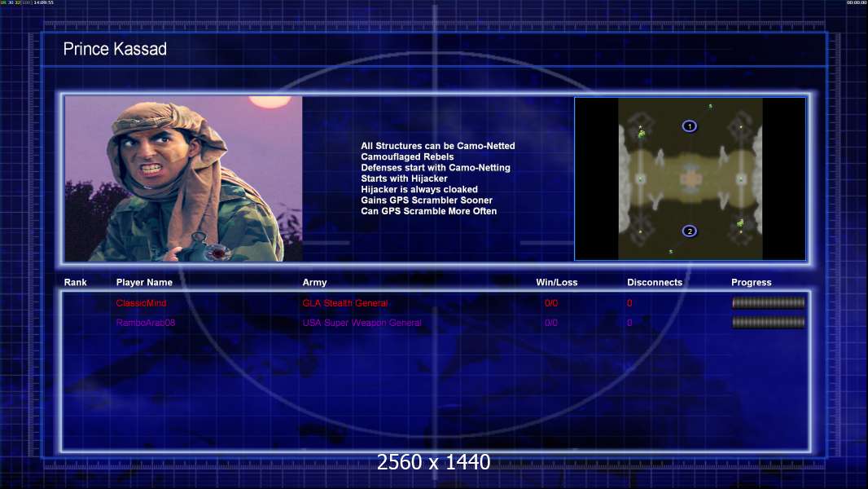Click the Disconnects column header
The image size is (868, 489).
click(655, 283)
